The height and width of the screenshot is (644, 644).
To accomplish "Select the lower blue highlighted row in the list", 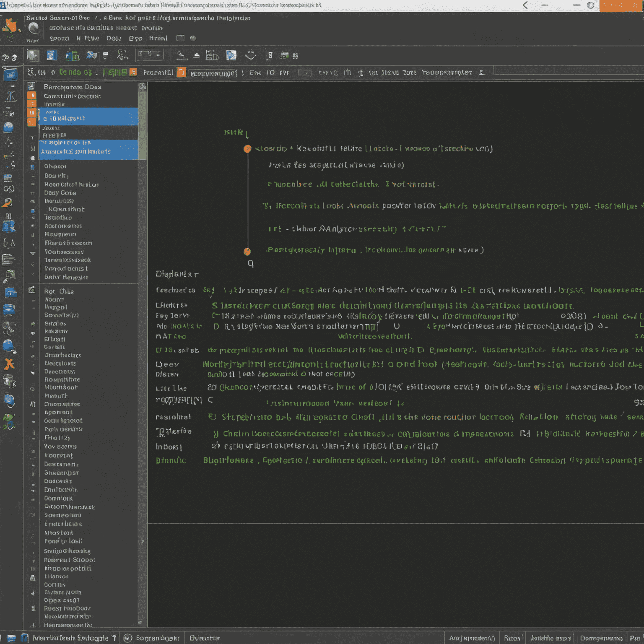I will click(x=88, y=149).
